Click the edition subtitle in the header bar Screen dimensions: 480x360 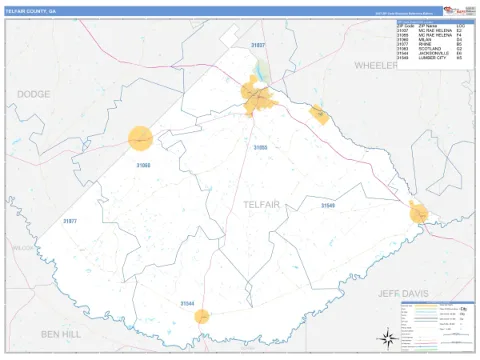404,14
